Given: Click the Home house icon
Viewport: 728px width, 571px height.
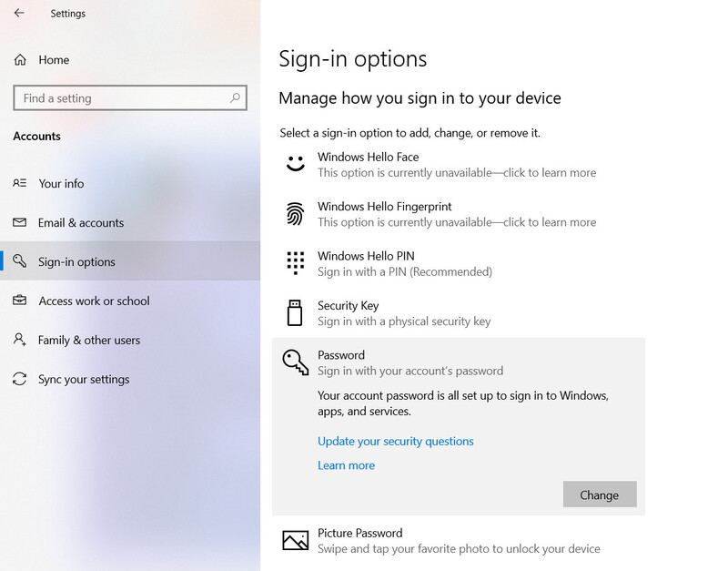Looking at the screenshot, I should coord(20,60).
